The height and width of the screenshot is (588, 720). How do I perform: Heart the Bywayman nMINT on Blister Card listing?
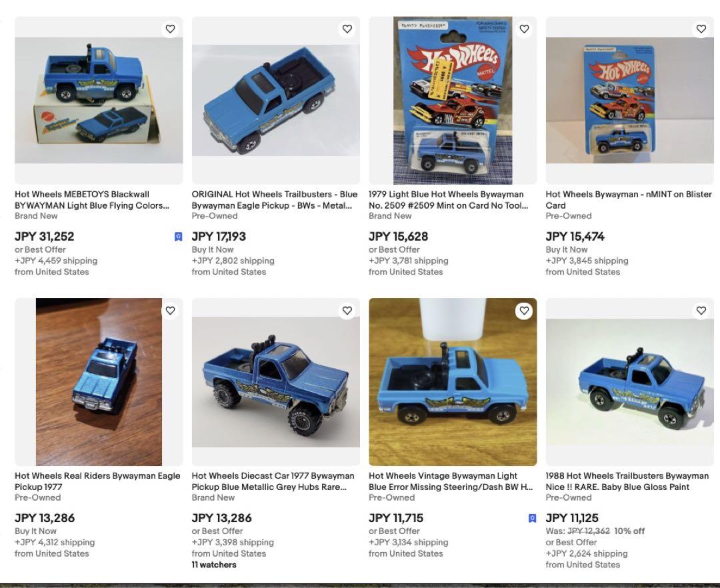(701, 29)
